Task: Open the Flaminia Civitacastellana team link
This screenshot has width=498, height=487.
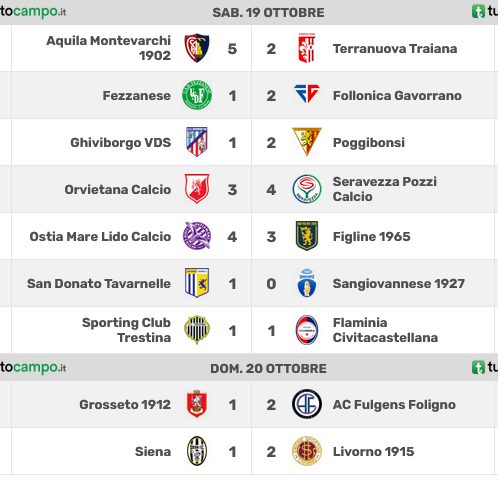Action: click(385, 330)
